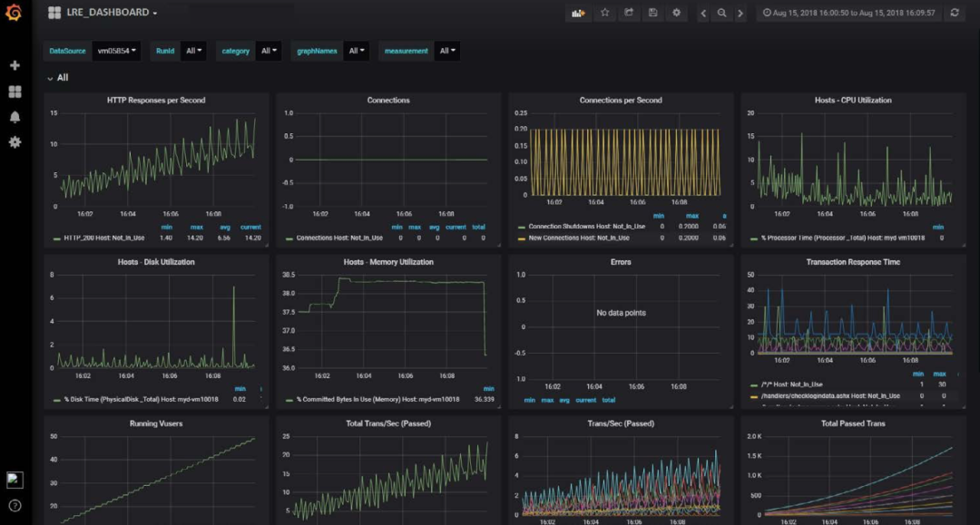Click the zoom out time range magnifier

(x=721, y=13)
